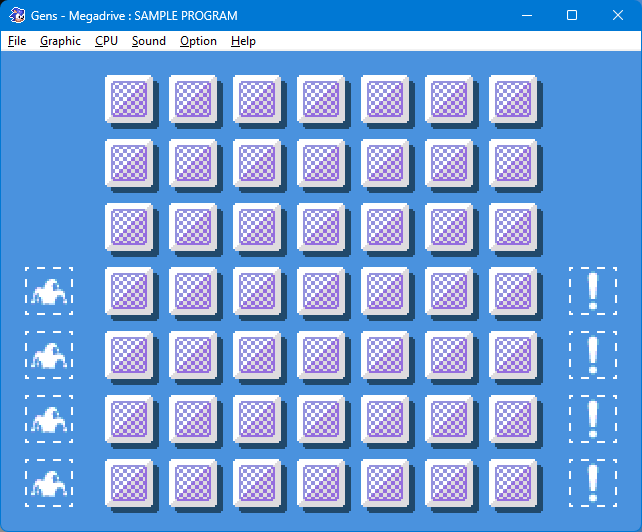Click the last tile in the top row
Screen dimensions: 642x532
513,99
